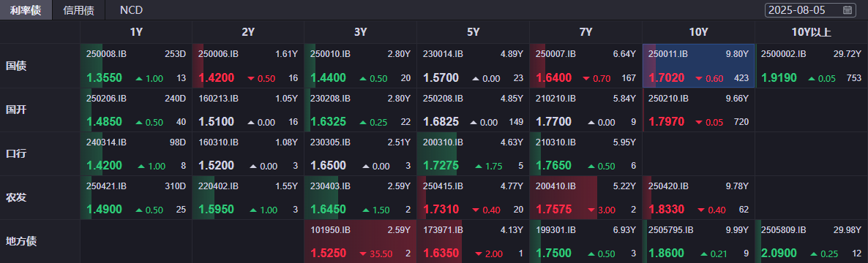Open bond code 250008.IB in 国债 row
This screenshot has width=868, height=263.
point(107,54)
